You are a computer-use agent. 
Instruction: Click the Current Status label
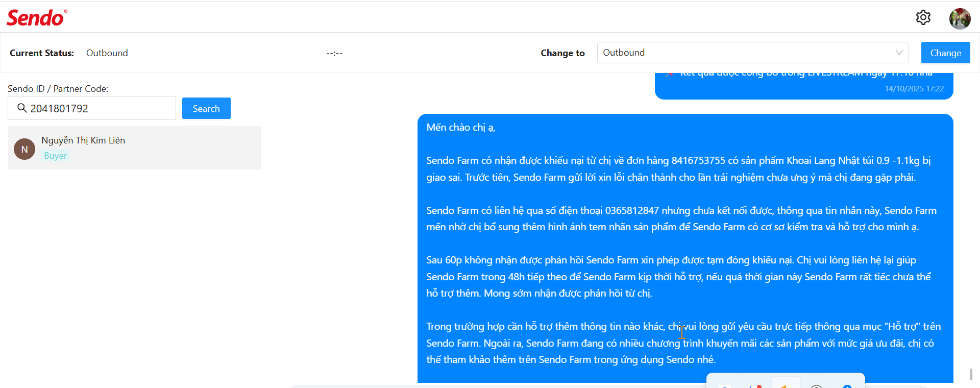(x=42, y=53)
